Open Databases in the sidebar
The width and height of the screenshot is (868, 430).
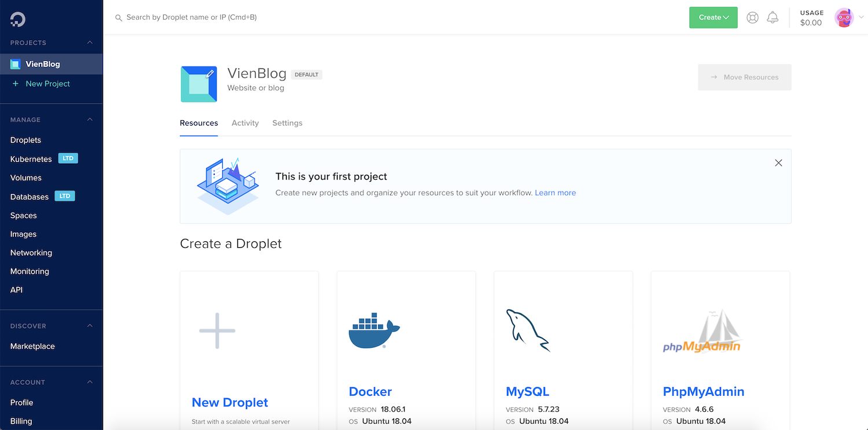click(x=30, y=197)
